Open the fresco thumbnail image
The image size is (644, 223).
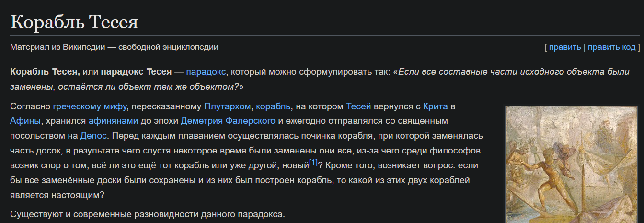[573, 164]
